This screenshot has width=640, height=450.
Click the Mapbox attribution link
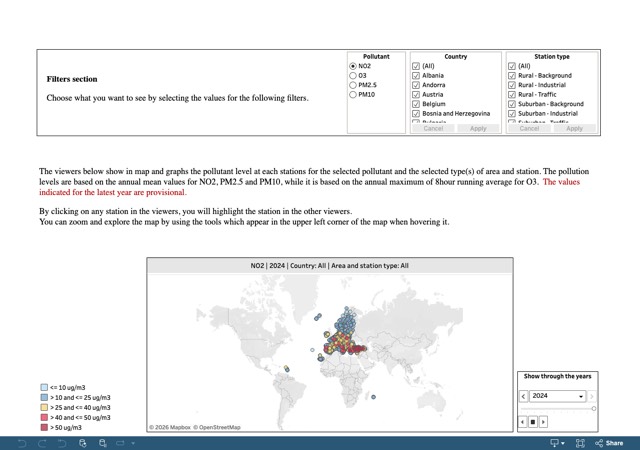[170, 427]
